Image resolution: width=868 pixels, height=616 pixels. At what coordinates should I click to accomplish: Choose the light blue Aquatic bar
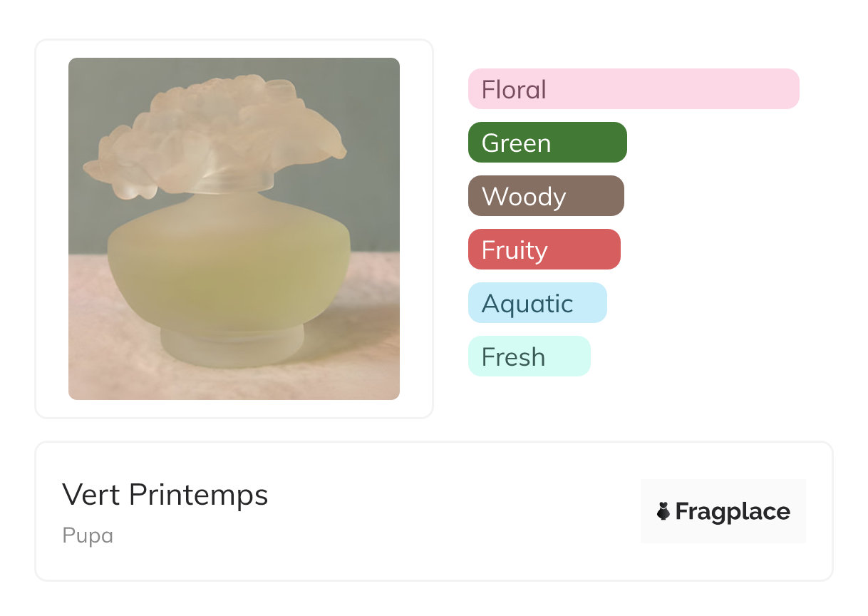pos(537,303)
